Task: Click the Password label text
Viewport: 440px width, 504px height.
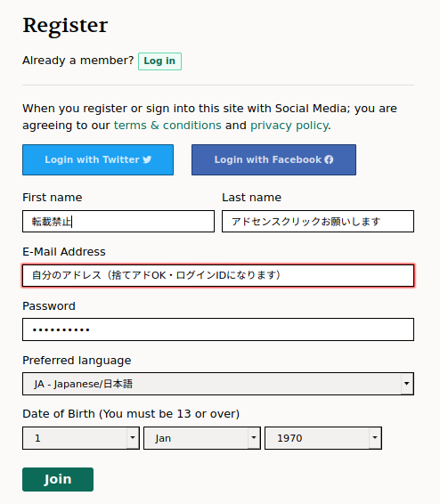Action: point(49,306)
